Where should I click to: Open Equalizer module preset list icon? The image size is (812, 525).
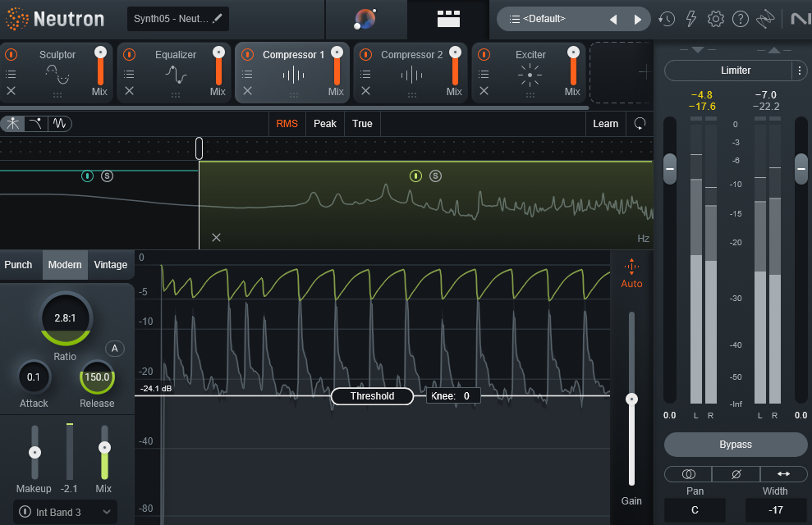coord(129,74)
